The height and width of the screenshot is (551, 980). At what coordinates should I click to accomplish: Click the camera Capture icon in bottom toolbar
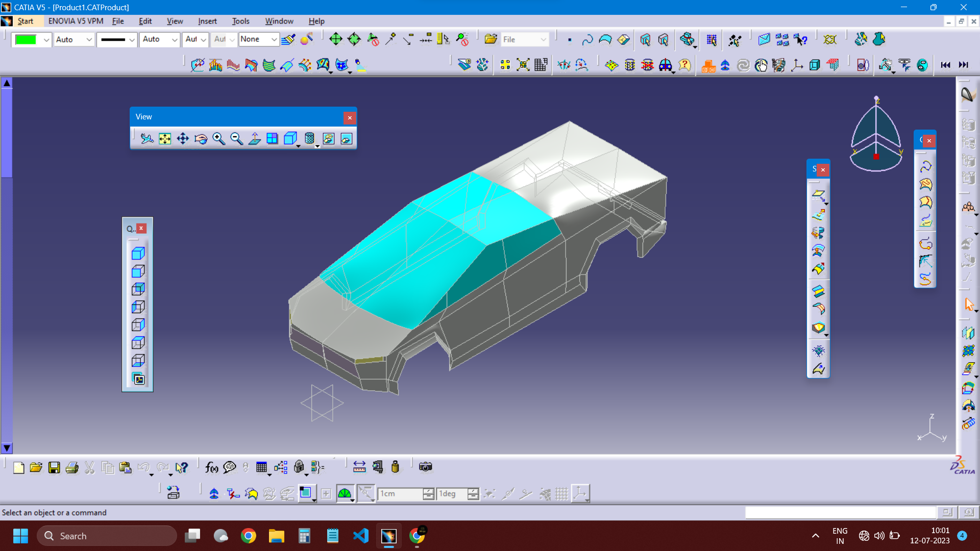[425, 467]
